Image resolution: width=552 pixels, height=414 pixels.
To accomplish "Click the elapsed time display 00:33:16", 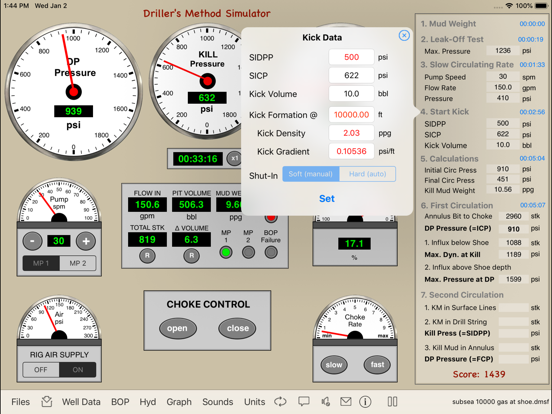I will tap(197, 159).
